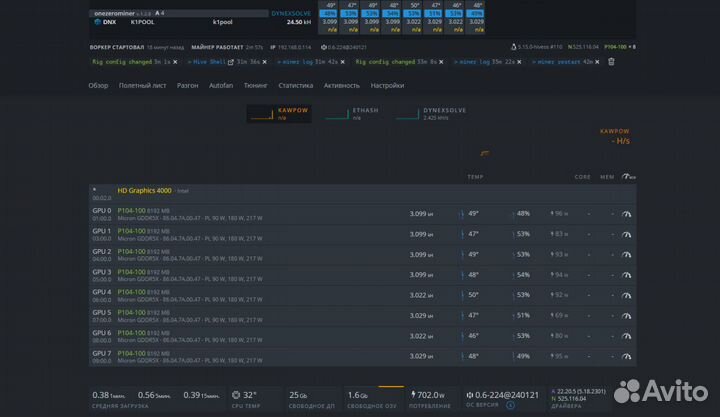Viewport: 720px width, 417px height.
Task: Click the DYNEXSOLVE label in miner header
Action: tap(291, 13)
